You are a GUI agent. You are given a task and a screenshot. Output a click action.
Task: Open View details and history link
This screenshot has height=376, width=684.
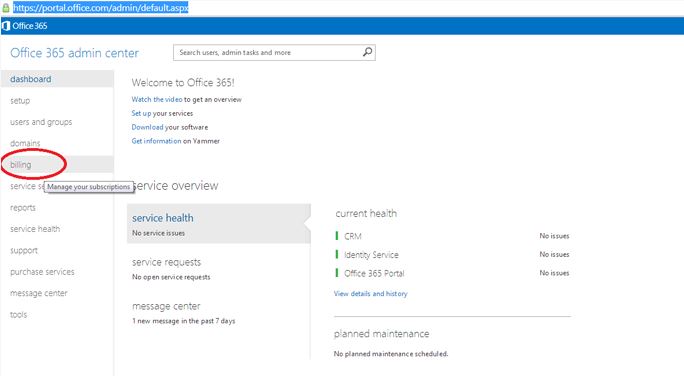coord(370,294)
